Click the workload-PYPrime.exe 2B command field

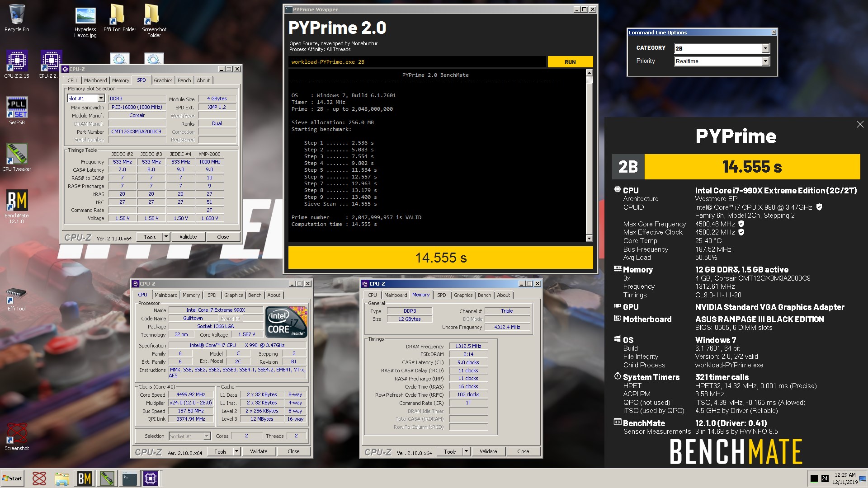[416, 62]
